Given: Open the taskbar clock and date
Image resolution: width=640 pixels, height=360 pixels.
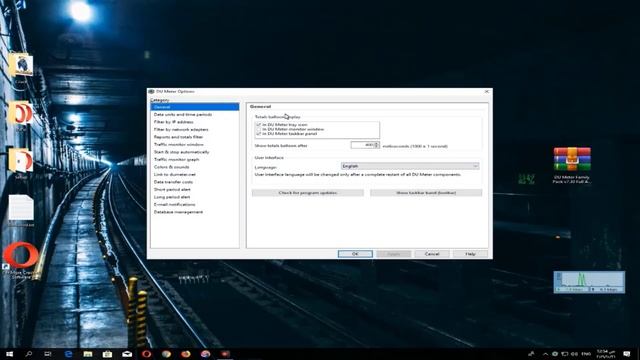Looking at the screenshot, I should pos(606,354).
